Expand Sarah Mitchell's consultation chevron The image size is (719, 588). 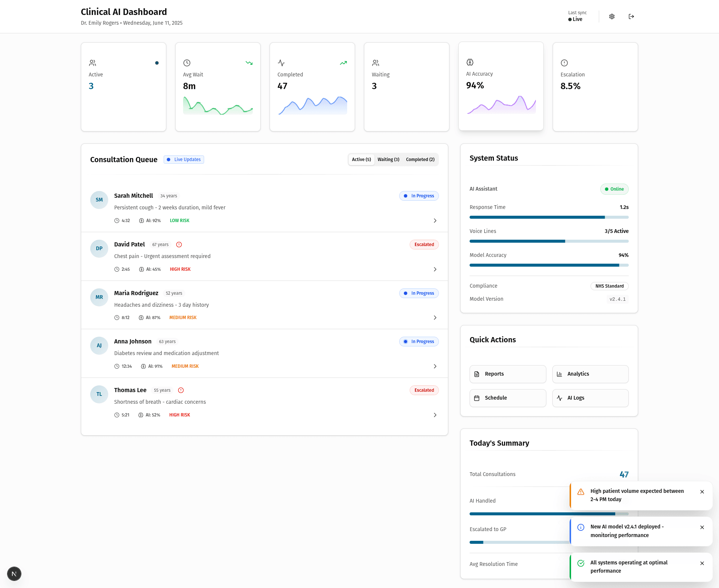435,221
